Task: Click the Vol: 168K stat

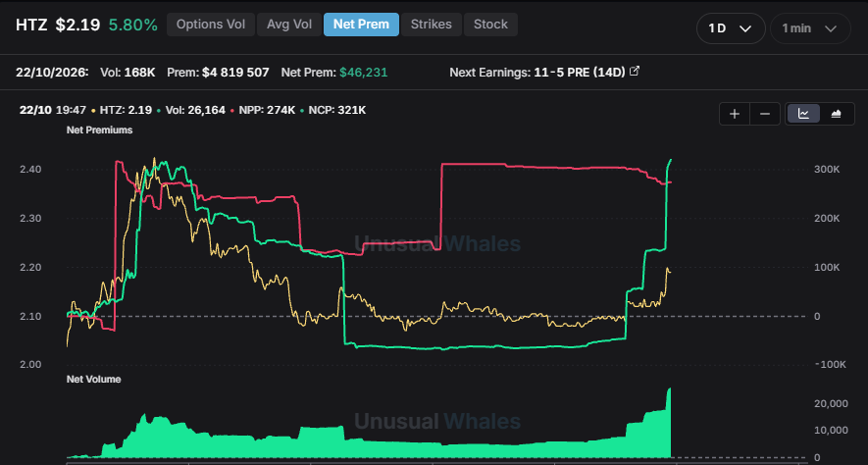Action: pos(128,72)
